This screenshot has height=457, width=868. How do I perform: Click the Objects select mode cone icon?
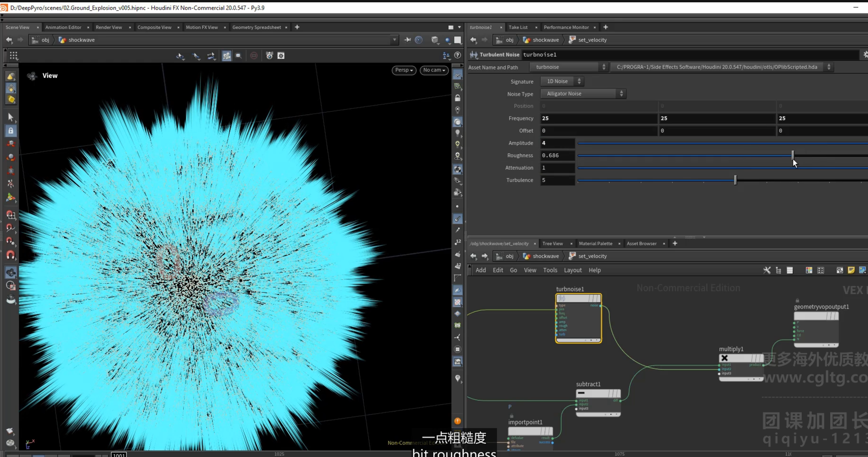(11, 77)
